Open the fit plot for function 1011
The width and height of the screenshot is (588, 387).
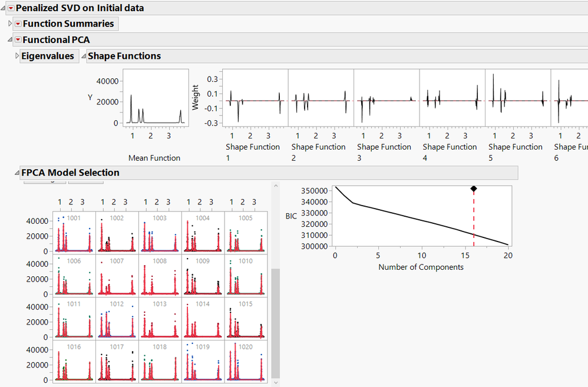point(74,318)
